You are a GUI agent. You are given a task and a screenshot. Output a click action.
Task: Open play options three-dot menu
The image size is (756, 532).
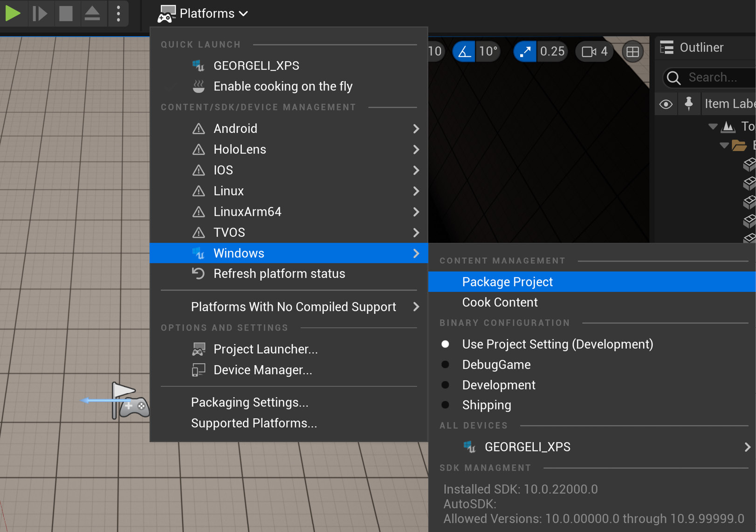coord(118,13)
